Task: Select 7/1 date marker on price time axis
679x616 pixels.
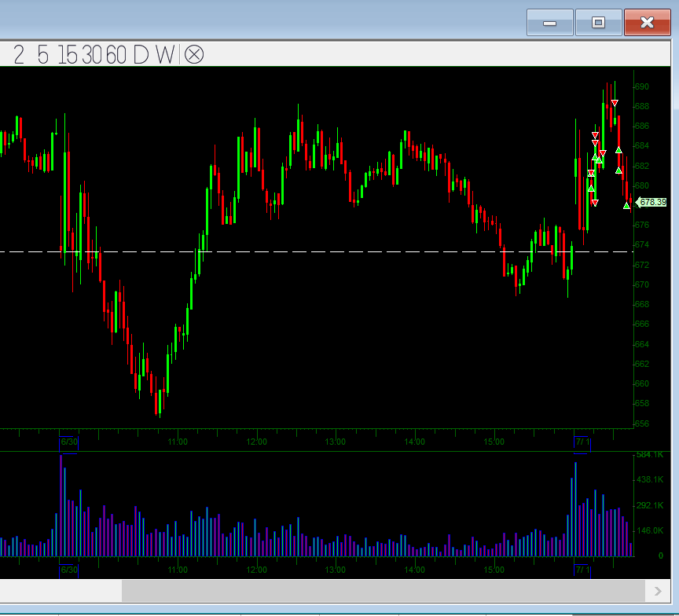Action: point(582,442)
